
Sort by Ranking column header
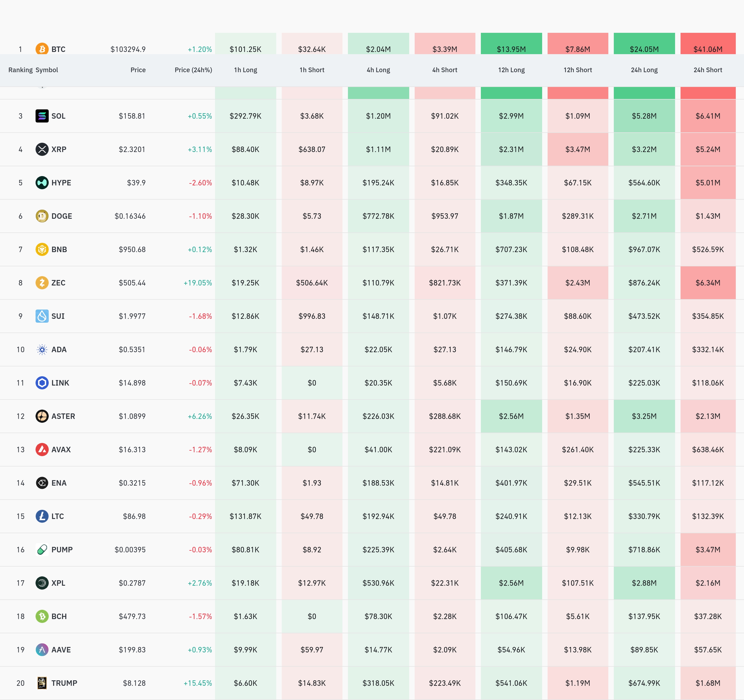[x=20, y=70]
